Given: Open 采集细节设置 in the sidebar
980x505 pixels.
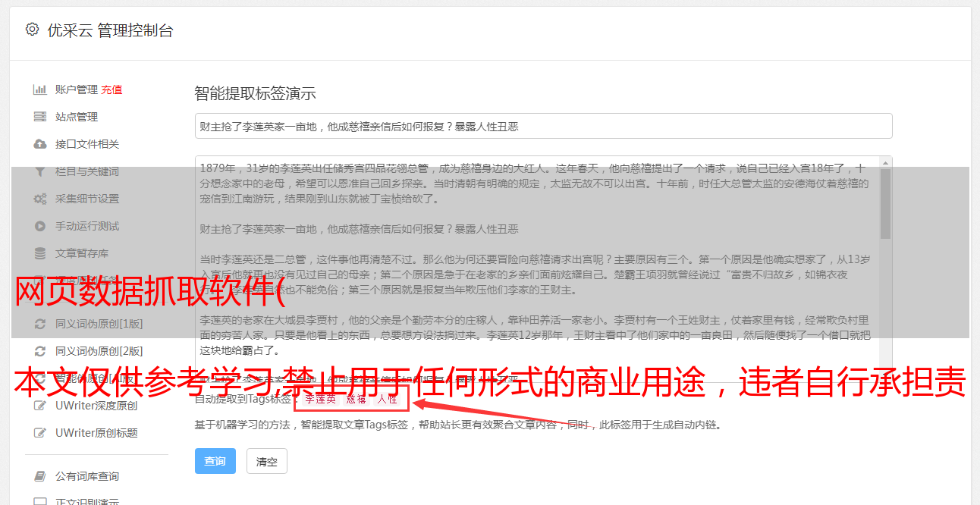Looking at the screenshot, I should tap(87, 199).
